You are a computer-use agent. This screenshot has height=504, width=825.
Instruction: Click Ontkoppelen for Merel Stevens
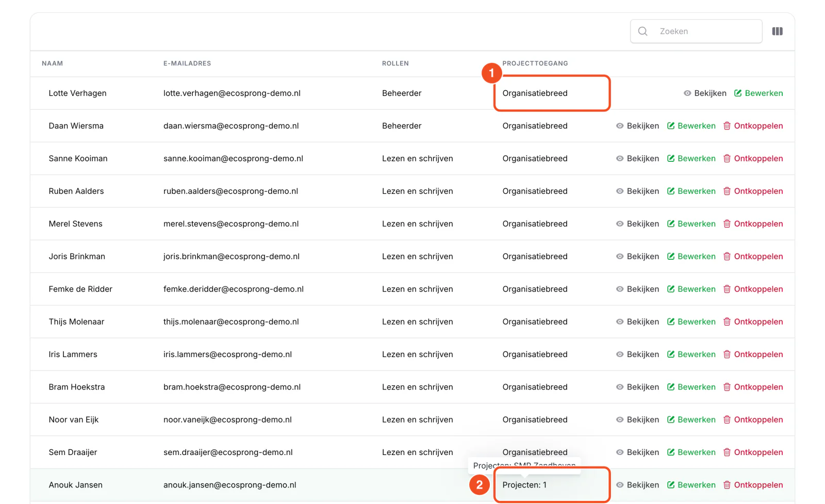pos(753,224)
